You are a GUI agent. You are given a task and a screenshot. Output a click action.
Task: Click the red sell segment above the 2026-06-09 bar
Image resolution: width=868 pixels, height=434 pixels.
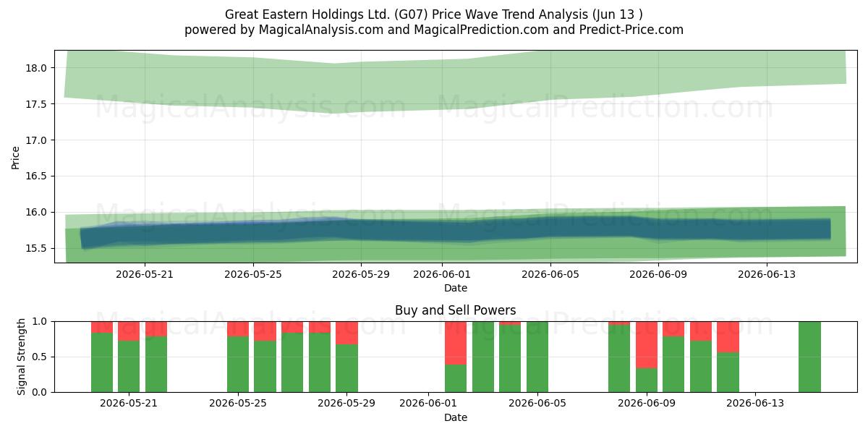[647, 344]
